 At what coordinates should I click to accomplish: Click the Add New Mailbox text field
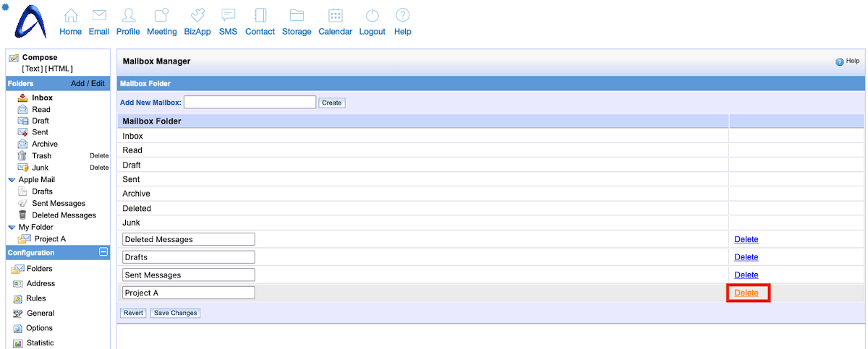pyautogui.click(x=250, y=103)
